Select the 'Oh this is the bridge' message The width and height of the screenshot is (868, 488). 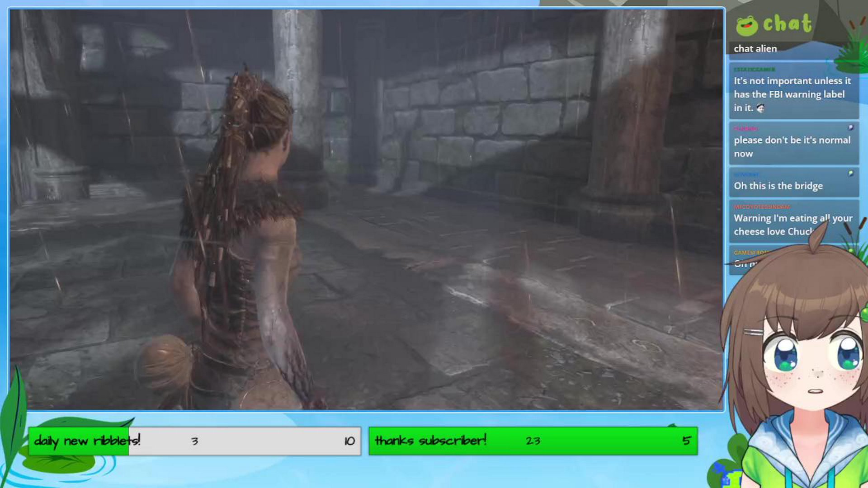(x=778, y=186)
